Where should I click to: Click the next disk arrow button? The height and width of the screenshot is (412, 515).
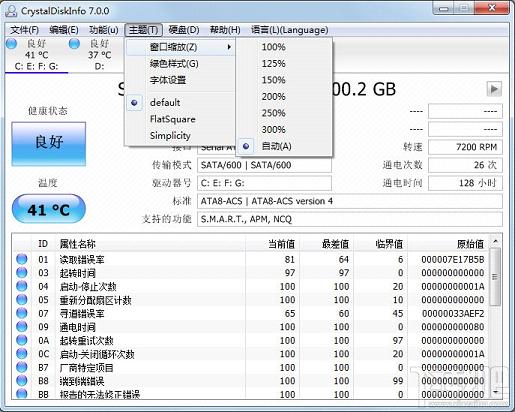[x=494, y=89]
